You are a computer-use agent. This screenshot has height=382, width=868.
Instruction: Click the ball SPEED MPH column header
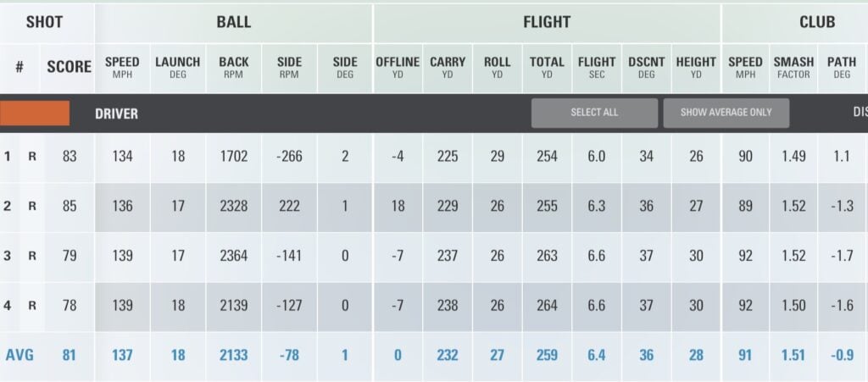point(122,67)
